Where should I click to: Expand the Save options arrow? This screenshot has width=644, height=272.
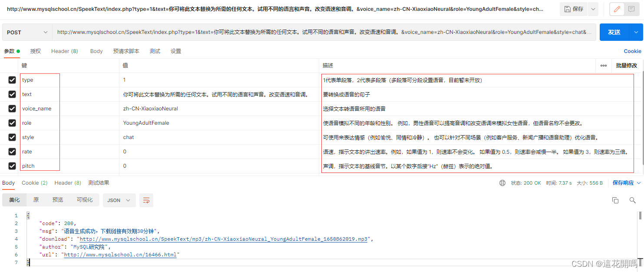click(x=593, y=9)
